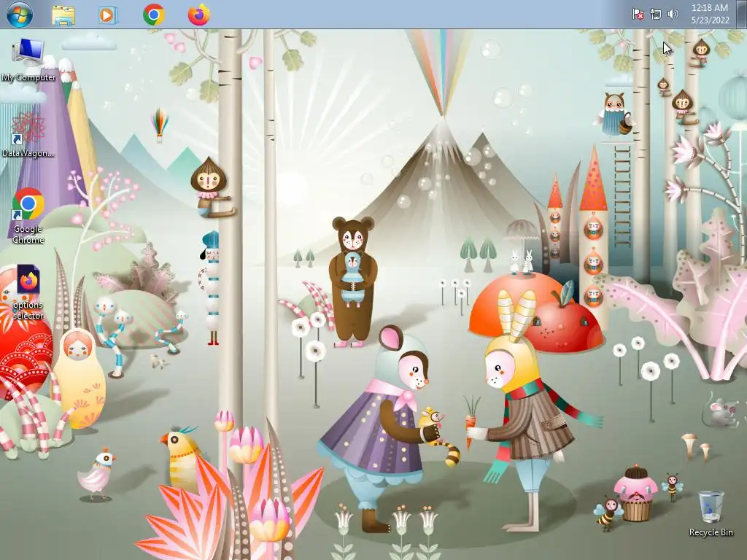Select the DataWagon desktop shortcut
This screenshot has height=560, width=747.
(28, 135)
